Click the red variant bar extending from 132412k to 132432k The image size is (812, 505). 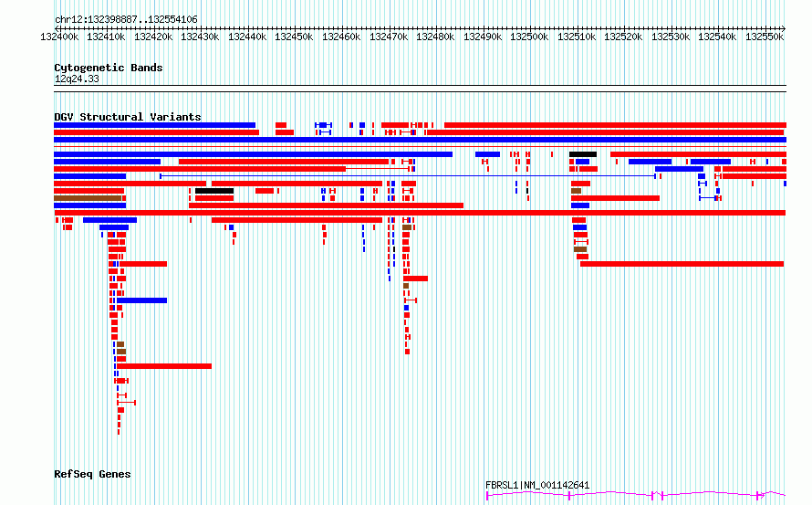pos(164,366)
